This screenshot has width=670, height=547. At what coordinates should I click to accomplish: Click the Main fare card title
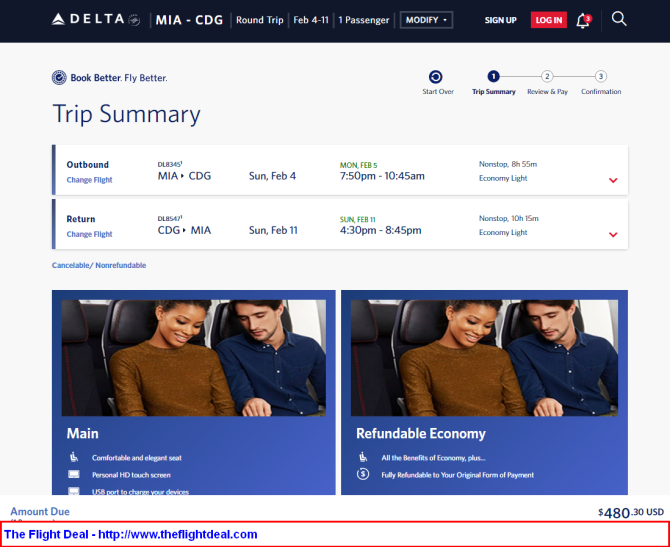click(x=82, y=433)
